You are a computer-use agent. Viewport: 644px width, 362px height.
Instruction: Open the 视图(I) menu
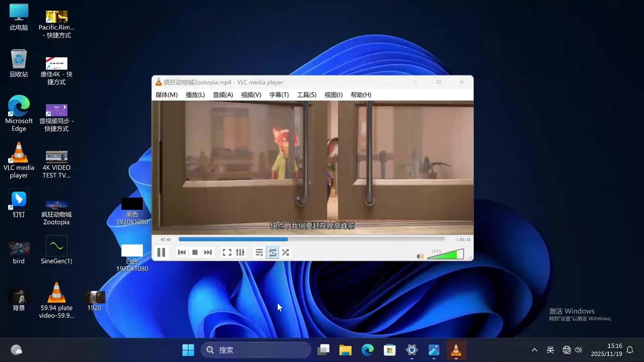(334, 95)
